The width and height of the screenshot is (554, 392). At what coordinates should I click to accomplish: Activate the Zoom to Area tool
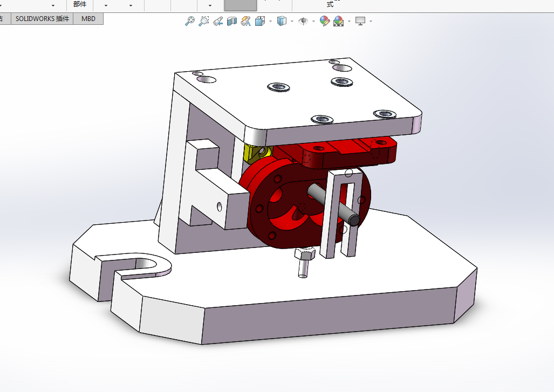click(203, 21)
